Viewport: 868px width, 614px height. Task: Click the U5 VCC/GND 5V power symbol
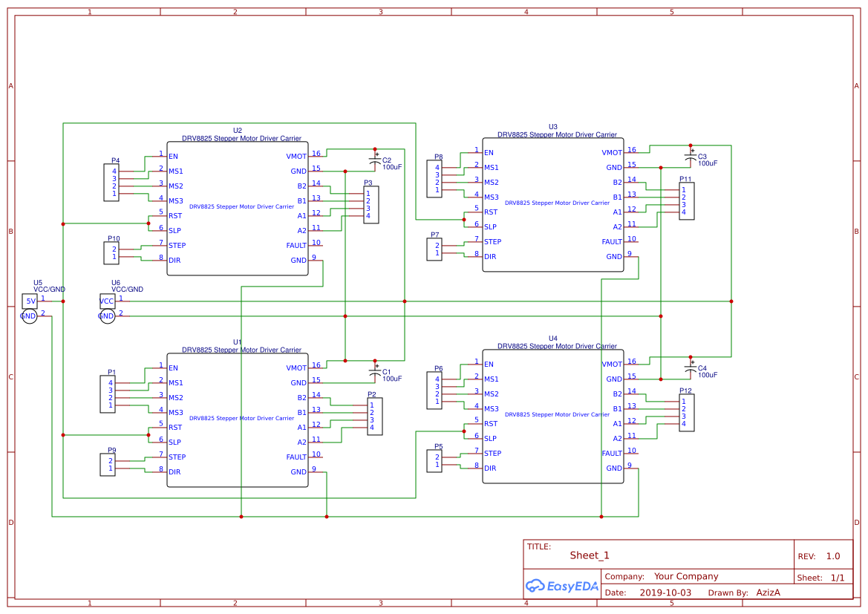pos(30,300)
